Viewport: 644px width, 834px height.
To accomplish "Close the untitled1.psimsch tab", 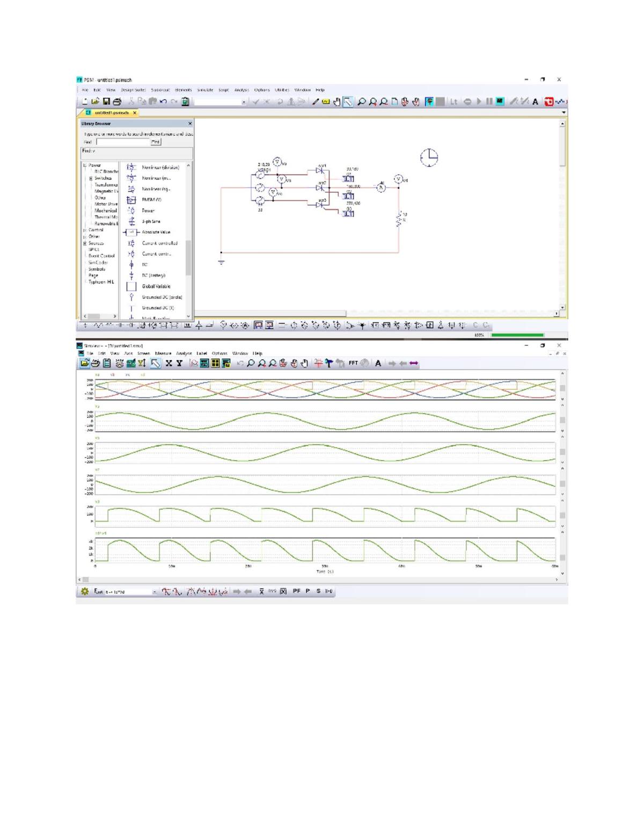I will [x=135, y=113].
